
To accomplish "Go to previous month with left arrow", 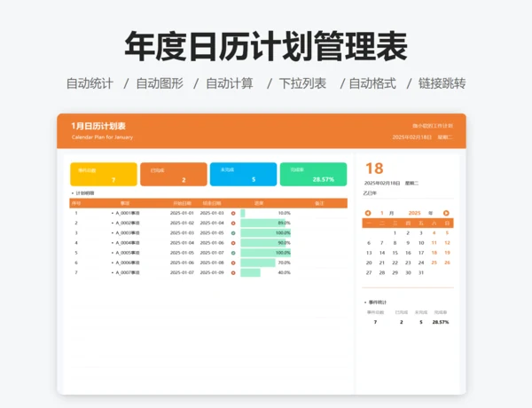I will point(368,213).
